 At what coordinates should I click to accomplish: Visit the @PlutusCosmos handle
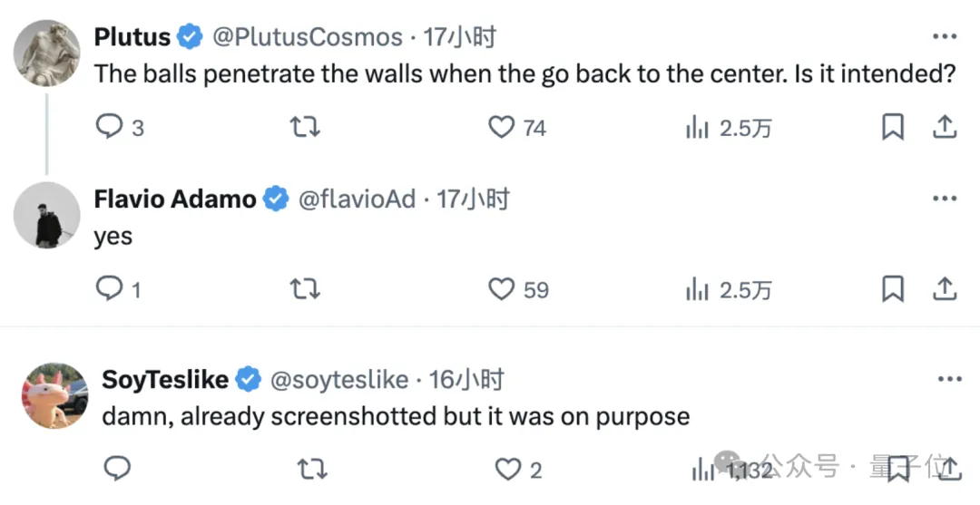(307, 37)
